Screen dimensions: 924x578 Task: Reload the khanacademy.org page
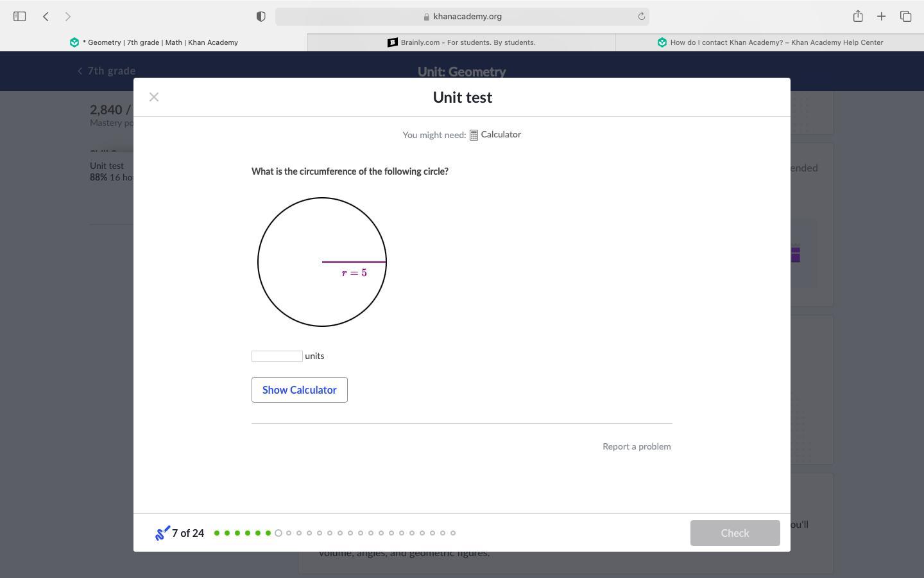click(x=641, y=16)
